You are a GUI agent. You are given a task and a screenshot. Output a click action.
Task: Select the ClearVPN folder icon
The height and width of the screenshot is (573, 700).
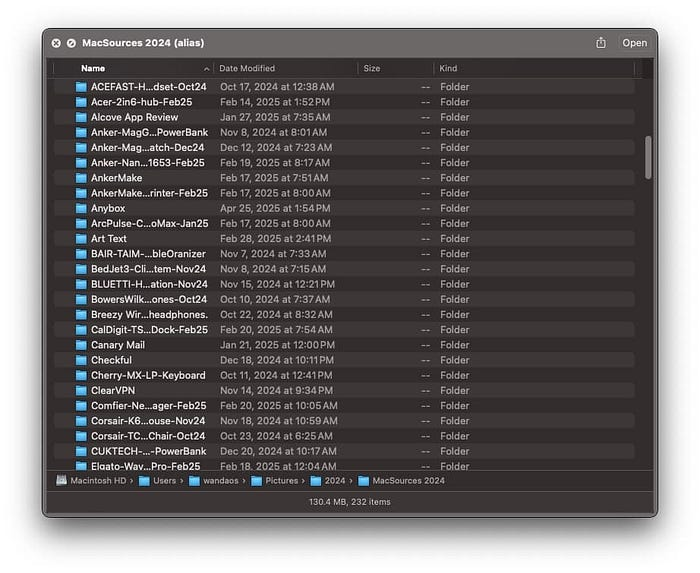point(81,390)
